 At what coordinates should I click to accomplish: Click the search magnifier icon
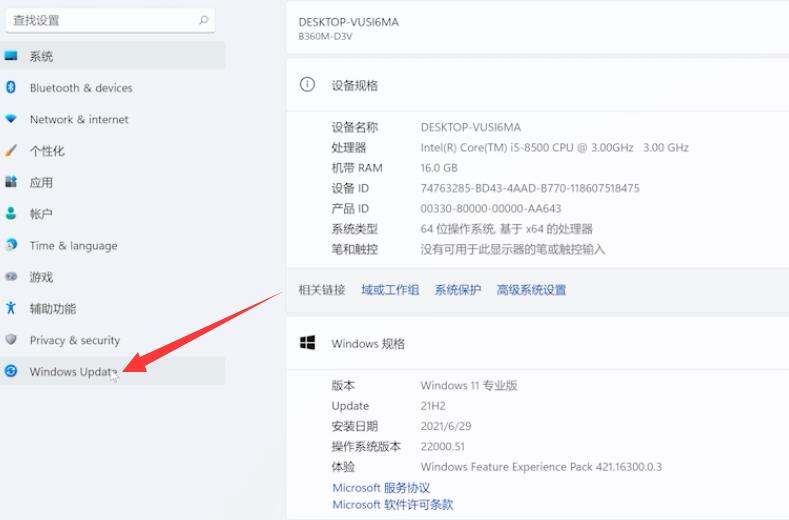click(x=203, y=20)
